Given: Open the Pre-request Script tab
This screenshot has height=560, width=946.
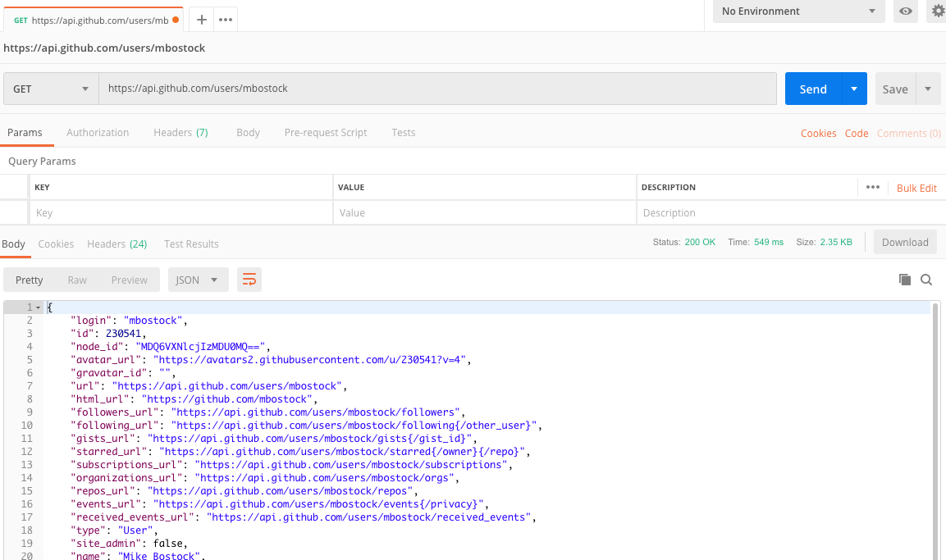Looking at the screenshot, I should point(326,133).
